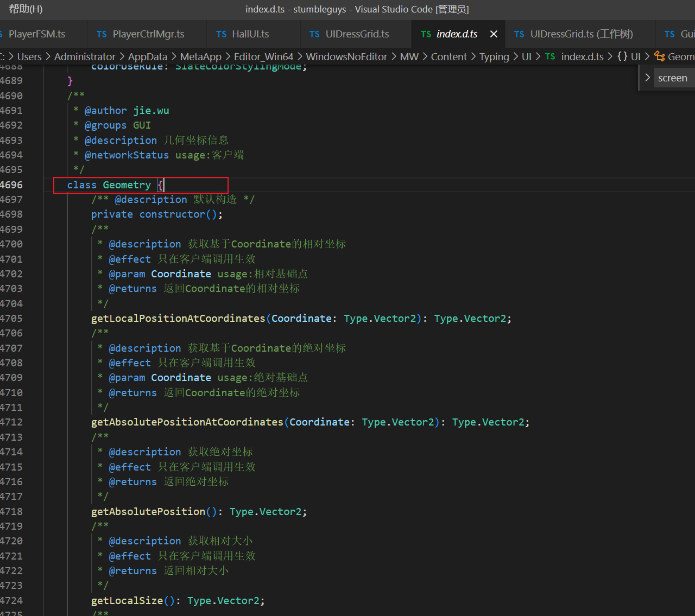Expand the find widget replace chevron
Screen dimensions: 695x616
click(x=647, y=78)
